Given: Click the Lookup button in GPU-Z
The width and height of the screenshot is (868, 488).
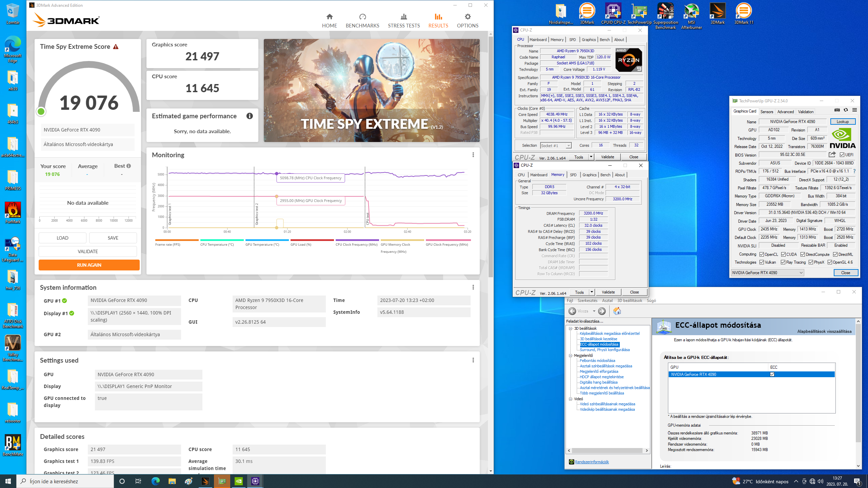Looking at the screenshot, I should pyautogui.click(x=843, y=122).
